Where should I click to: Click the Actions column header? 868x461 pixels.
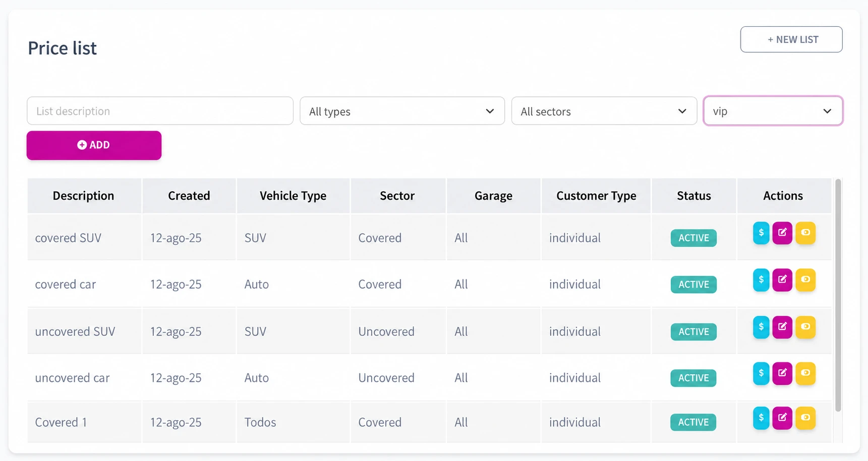tap(783, 196)
